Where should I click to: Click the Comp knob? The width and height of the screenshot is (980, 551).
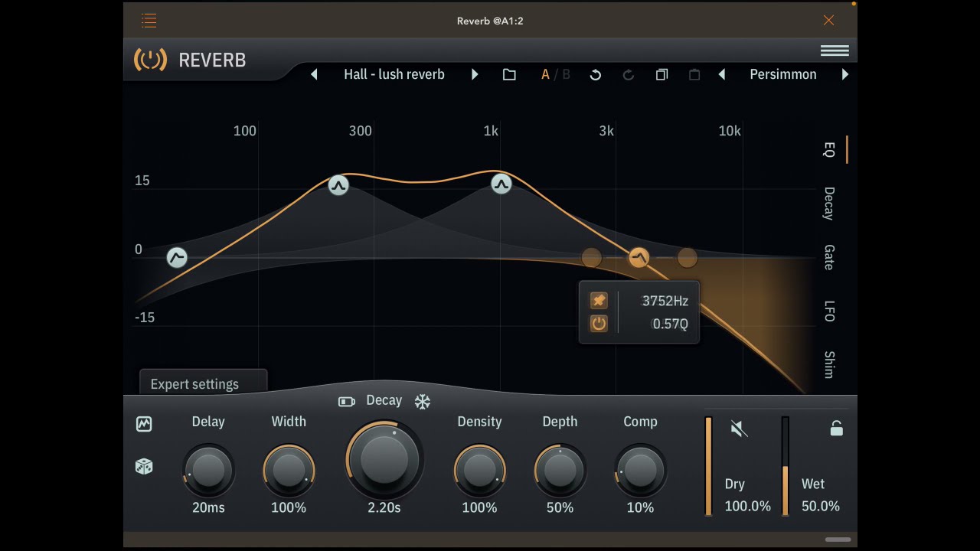pos(640,470)
